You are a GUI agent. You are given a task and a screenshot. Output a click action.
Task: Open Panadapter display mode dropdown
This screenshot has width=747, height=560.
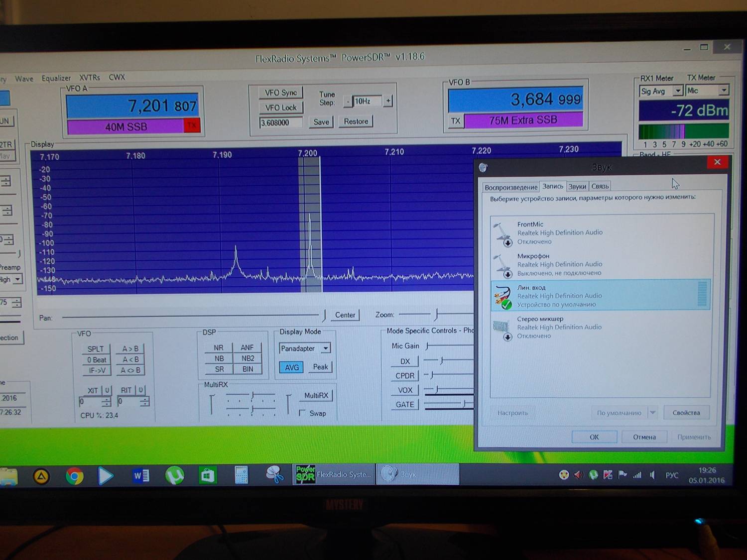click(x=326, y=348)
